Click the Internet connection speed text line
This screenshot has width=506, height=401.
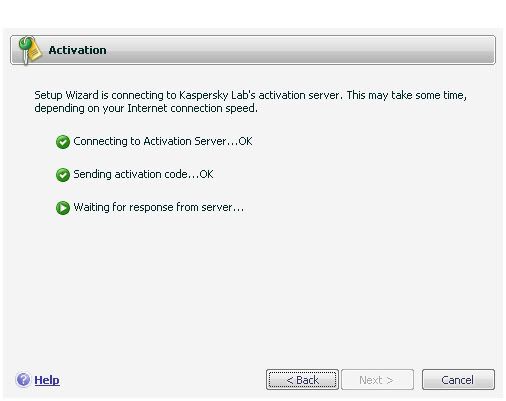point(192,108)
